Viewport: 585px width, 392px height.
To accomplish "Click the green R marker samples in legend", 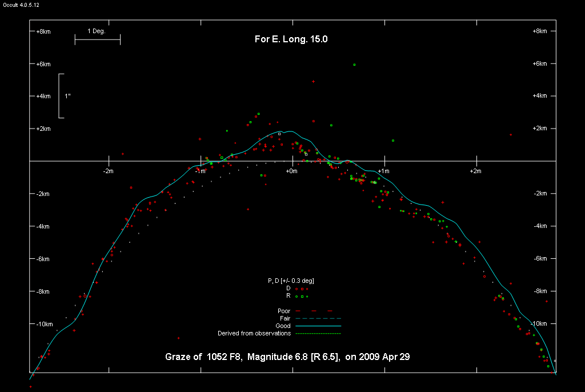I will (302, 297).
